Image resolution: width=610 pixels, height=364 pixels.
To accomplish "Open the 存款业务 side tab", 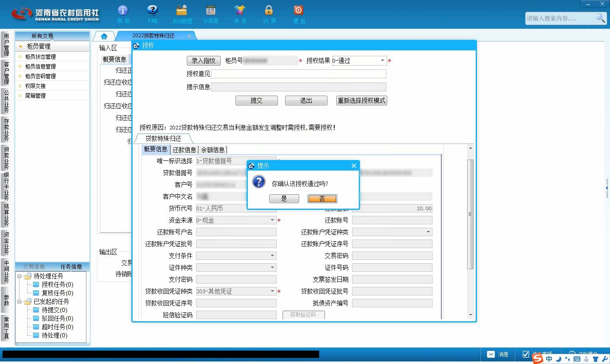I will tap(6, 130).
